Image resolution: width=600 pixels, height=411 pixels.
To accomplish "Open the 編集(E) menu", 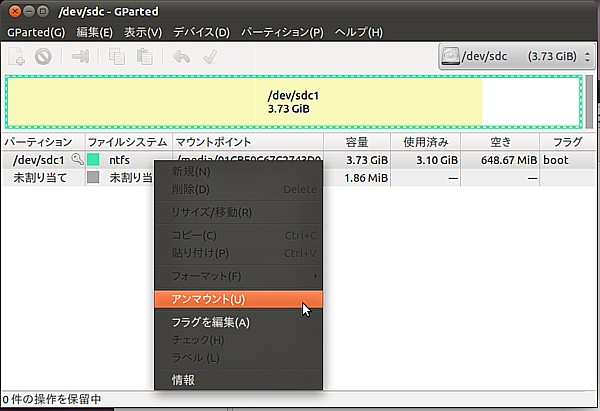I will (95, 32).
